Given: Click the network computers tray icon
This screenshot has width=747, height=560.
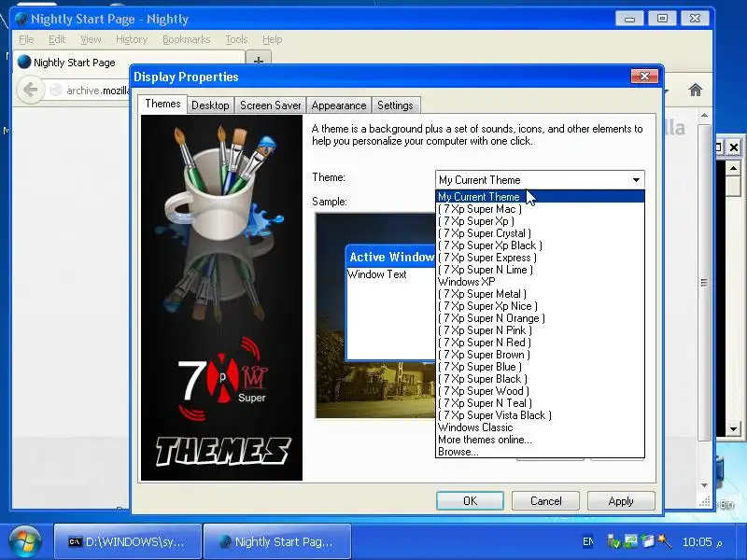Looking at the screenshot, I should coord(631,541).
